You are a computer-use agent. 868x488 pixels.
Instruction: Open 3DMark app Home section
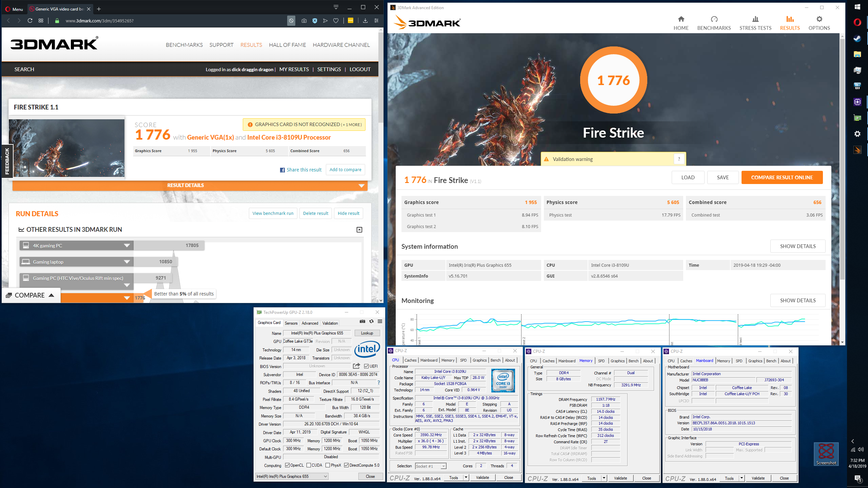tap(681, 23)
